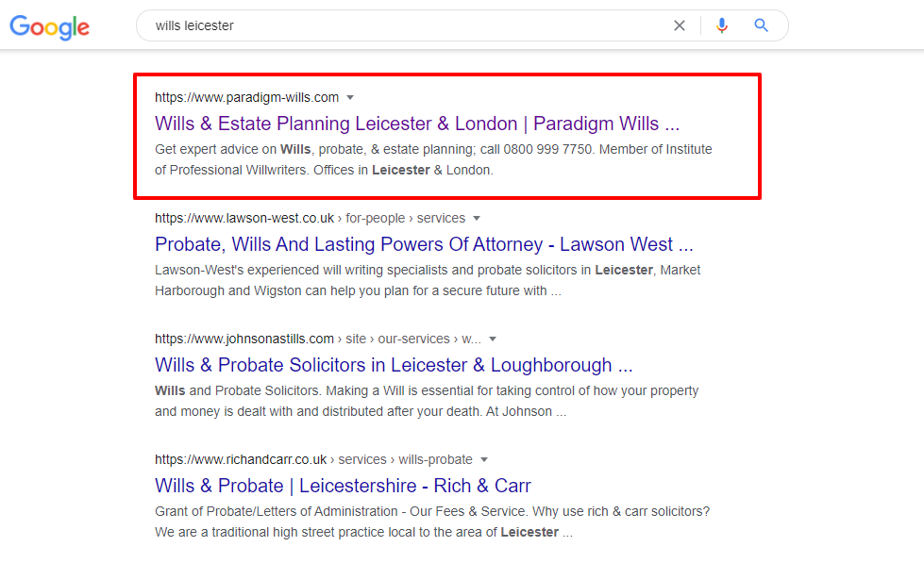924x563 pixels.
Task: Click the snippet starting 'Wills and Probate Solicitors. Making'
Action: (427, 401)
